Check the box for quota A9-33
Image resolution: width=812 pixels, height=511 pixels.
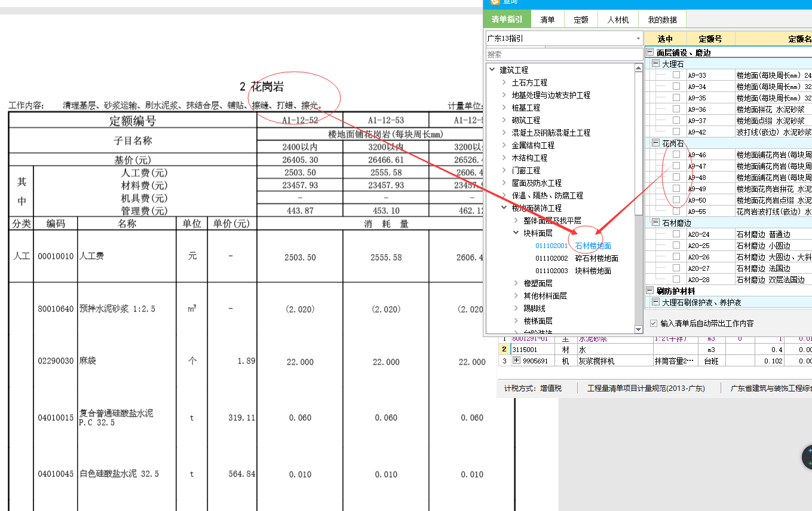676,75
